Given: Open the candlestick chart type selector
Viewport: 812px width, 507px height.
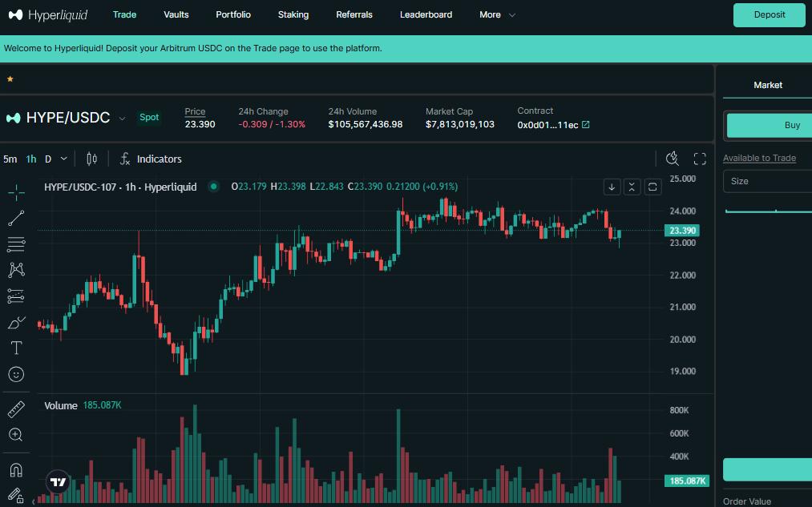Looking at the screenshot, I should 91,159.
